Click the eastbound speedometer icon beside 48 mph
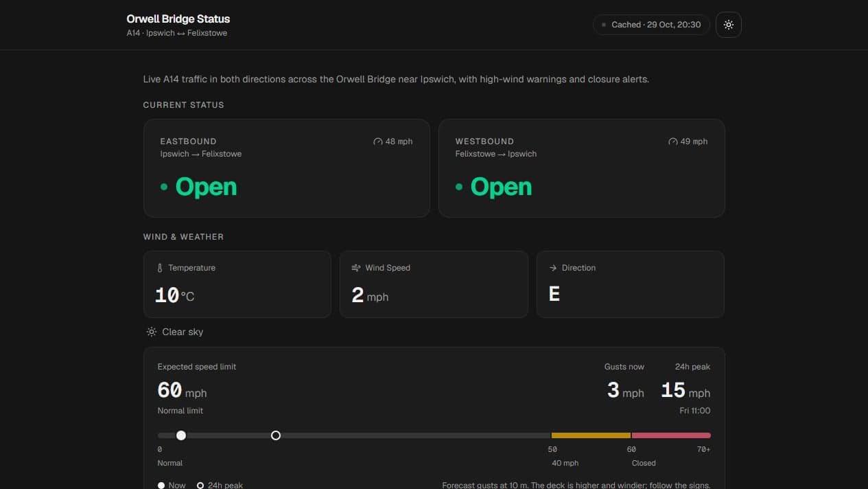 click(377, 141)
